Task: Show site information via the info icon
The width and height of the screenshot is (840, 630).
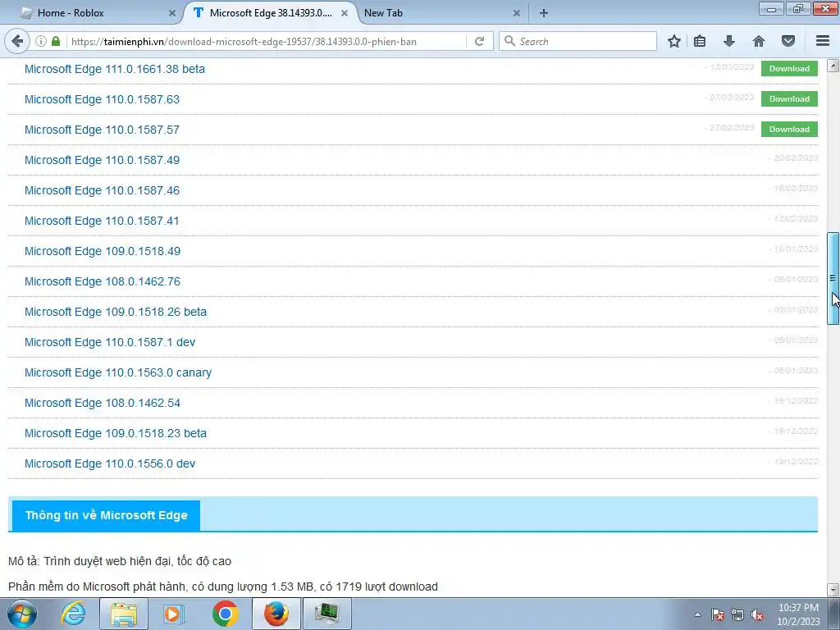Action: pos(41,41)
